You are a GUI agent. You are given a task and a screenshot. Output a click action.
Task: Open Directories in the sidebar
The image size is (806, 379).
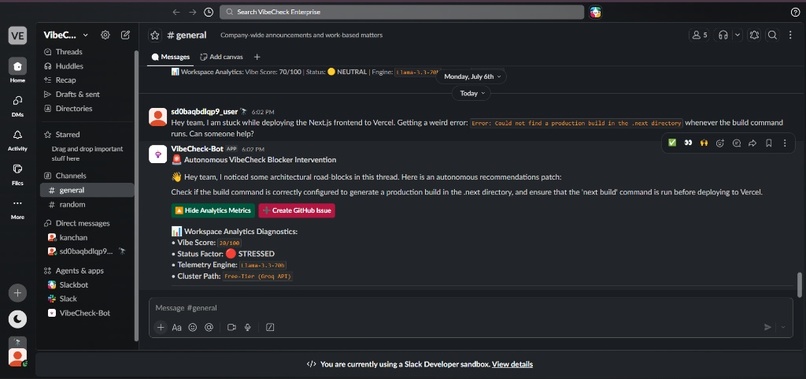(x=74, y=109)
